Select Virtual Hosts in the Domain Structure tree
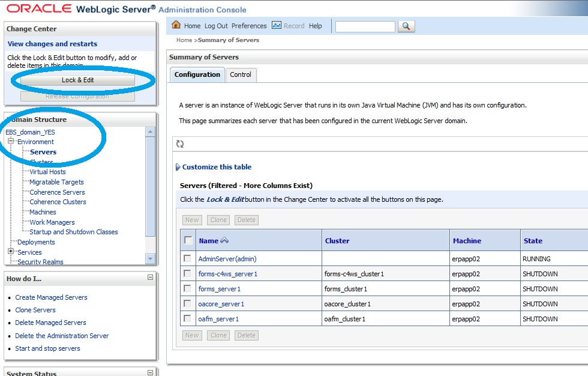The width and height of the screenshot is (588, 376). pos(47,172)
